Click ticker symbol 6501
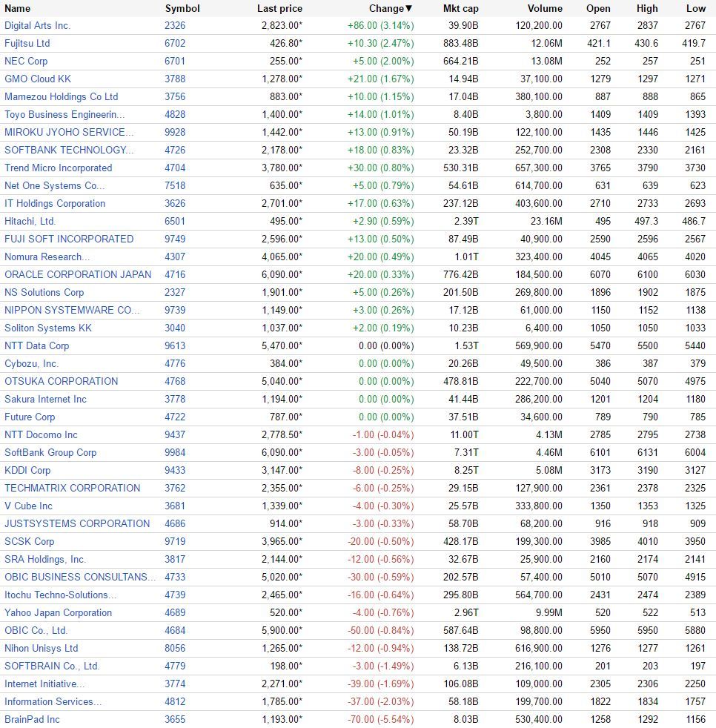716x728 pixels. point(175,221)
